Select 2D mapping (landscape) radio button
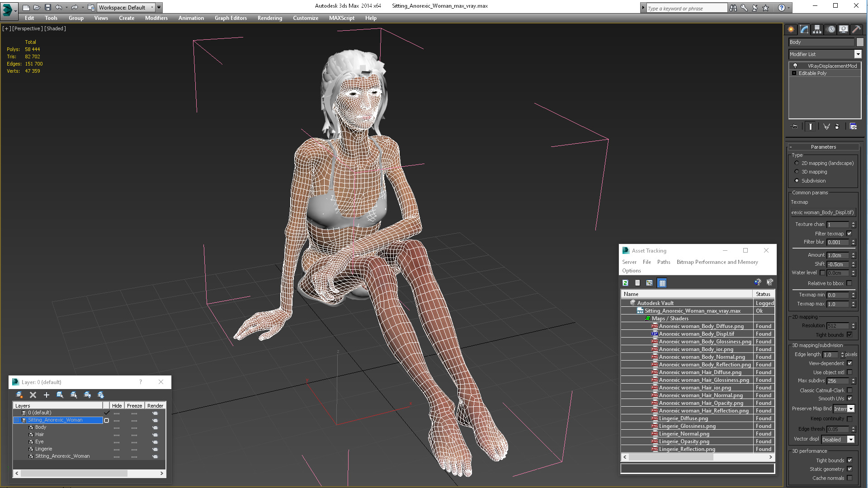This screenshot has width=868, height=488. 797,163
